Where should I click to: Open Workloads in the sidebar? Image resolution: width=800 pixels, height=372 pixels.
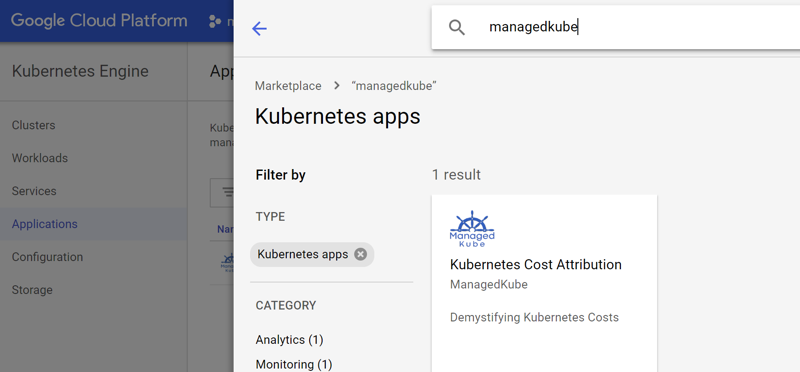tap(40, 158)
